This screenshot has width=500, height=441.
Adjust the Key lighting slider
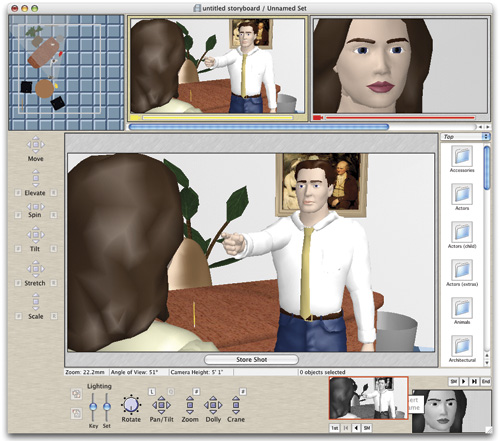point(93,407)
